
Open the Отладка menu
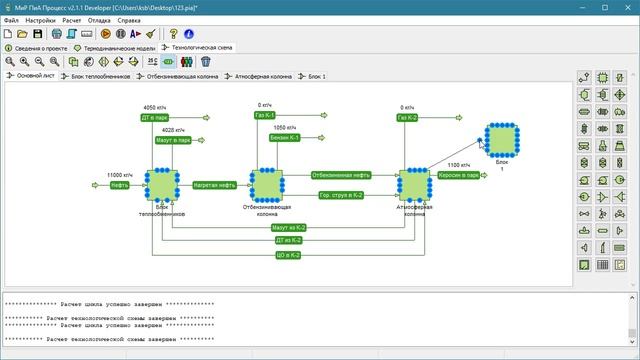99,20
